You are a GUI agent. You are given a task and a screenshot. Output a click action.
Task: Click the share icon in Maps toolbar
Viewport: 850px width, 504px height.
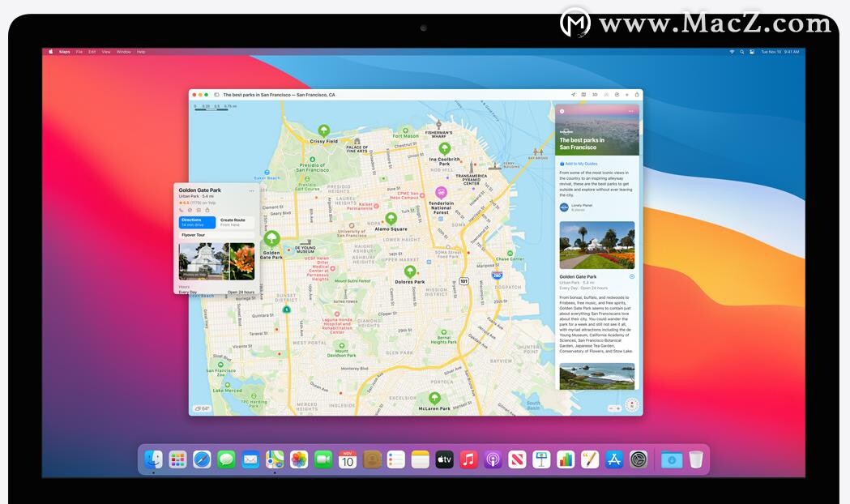[637, 94]
